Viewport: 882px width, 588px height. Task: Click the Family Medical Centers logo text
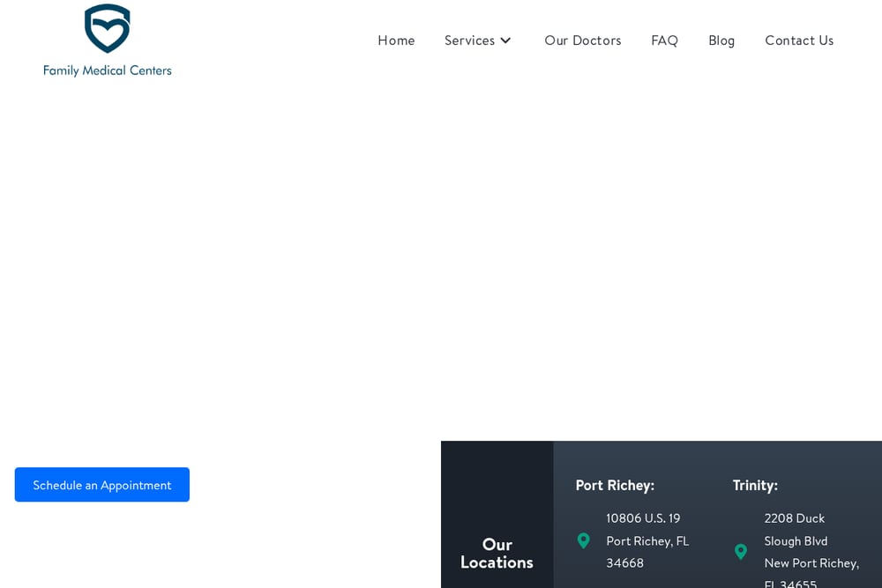click(x=108, y=71)
